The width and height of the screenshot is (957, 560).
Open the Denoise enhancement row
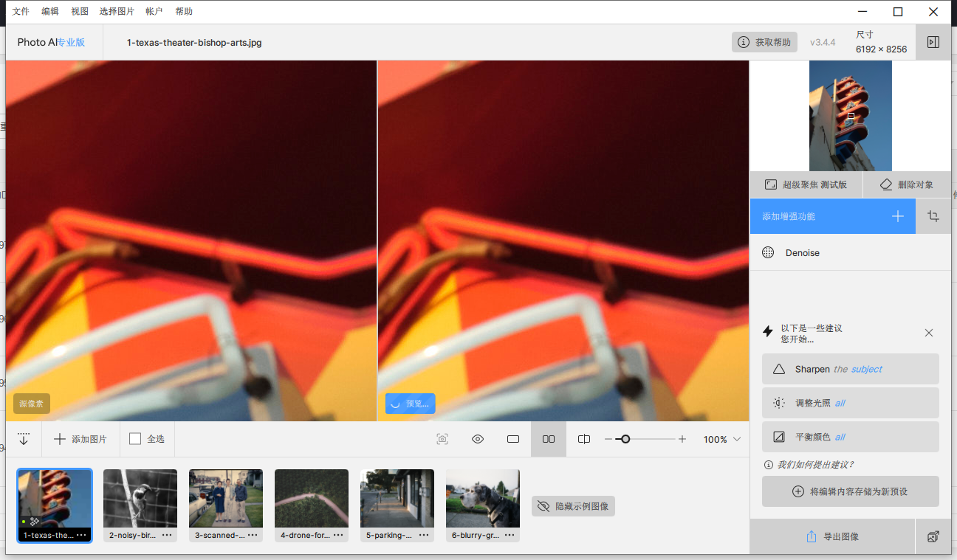tap(851, 252)
